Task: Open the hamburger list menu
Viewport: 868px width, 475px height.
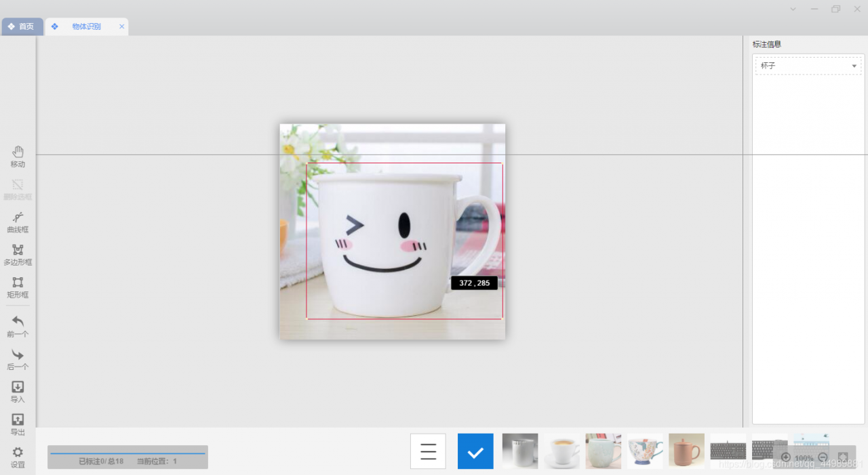Action: click(x=428, y=451)
